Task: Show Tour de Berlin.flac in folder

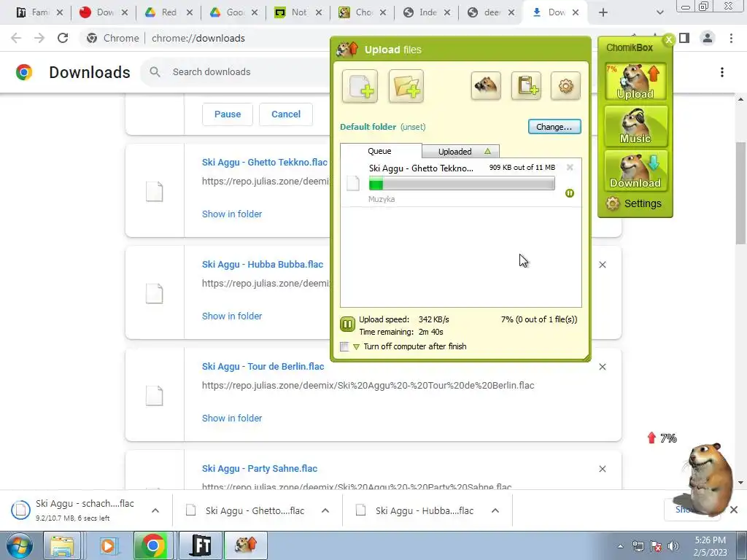Action: click(232, 418)
